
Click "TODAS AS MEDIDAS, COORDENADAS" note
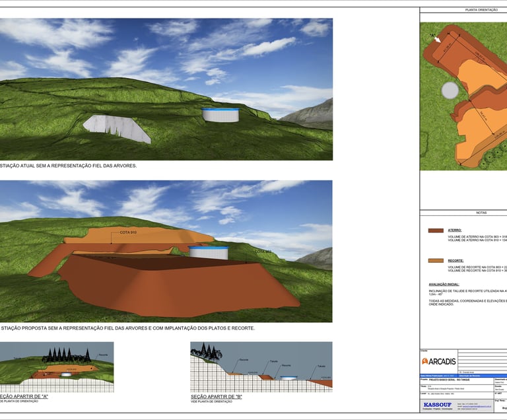(468, 302)
